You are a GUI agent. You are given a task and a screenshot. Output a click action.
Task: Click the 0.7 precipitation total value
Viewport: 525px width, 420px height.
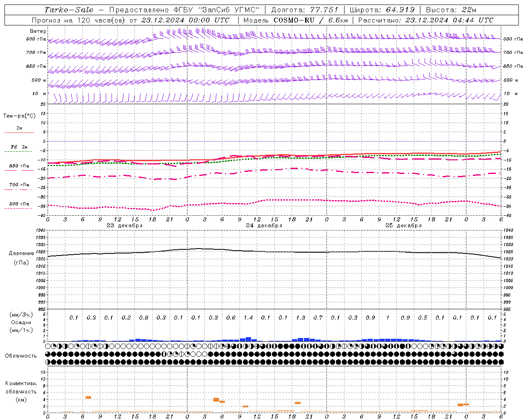(x=318, y=317)
